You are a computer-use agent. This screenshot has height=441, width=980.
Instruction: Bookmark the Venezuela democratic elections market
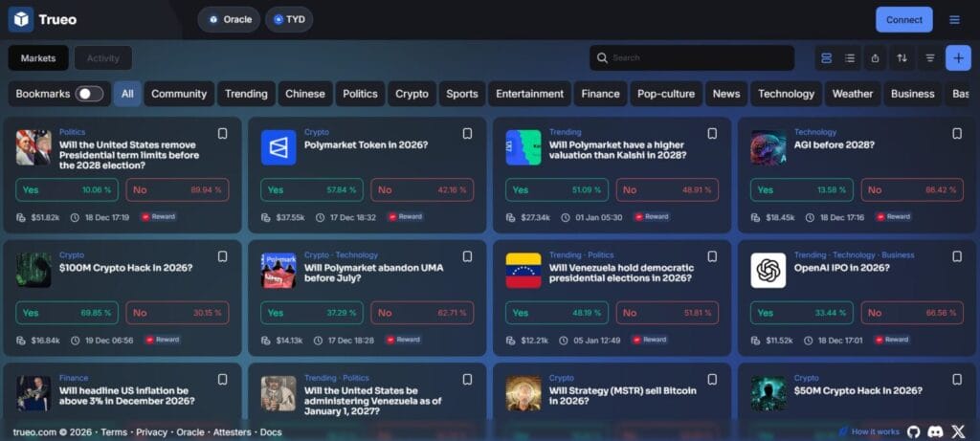coord(712,256)
